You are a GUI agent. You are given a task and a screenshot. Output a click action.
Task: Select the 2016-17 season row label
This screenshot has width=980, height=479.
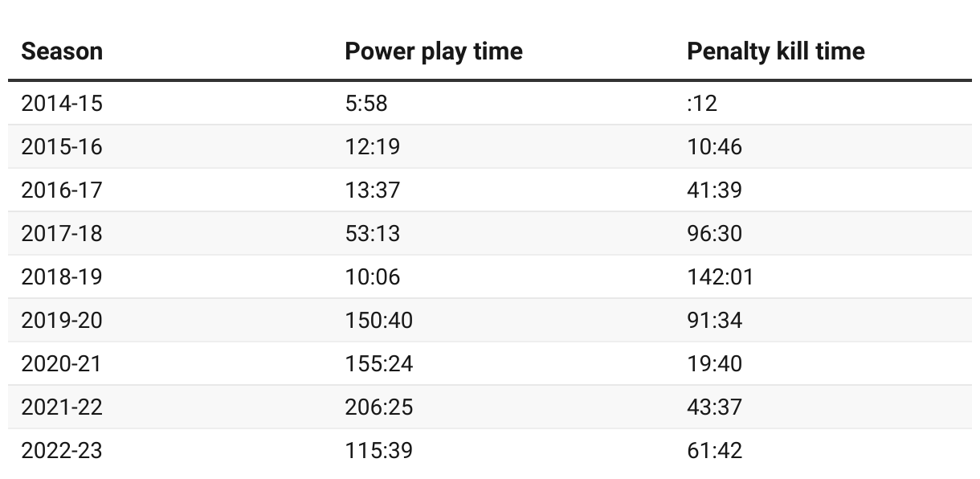62,190
